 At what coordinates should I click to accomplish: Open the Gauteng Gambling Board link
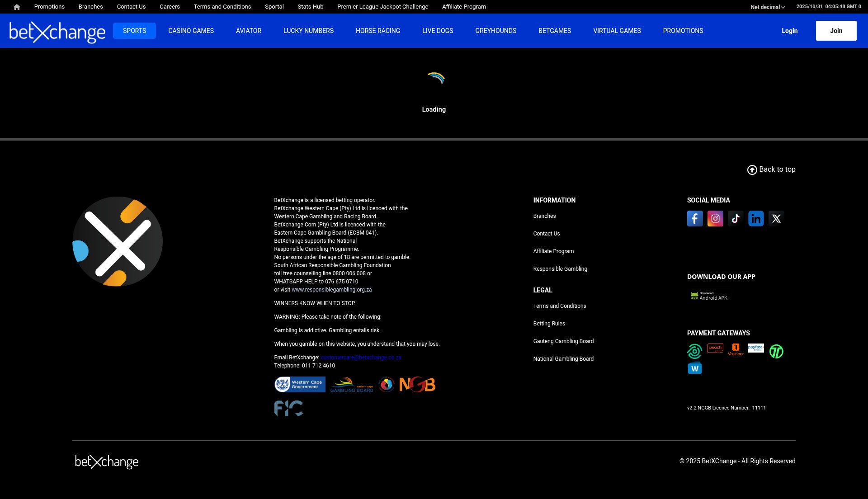[x=563, y=341]
